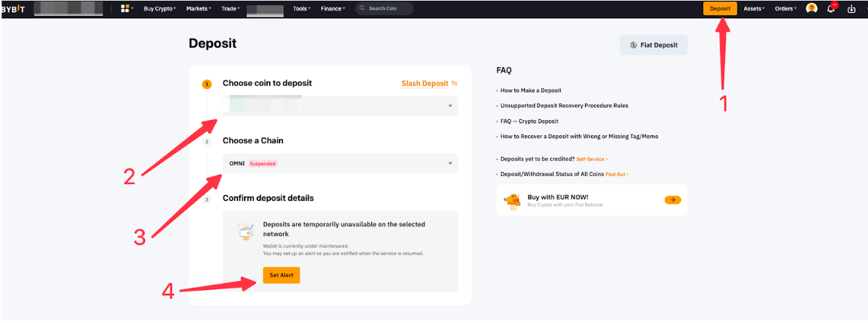Expand the OMNI chain dropdown
The width and height of the screenshot is (868, 323).
pyautogui.click(x=450, y=163)
